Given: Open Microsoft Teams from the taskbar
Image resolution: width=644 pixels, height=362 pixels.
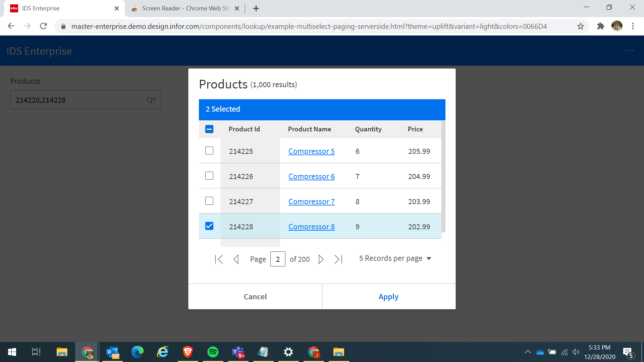Looking at the screenshot, I should click(x=238, y=352).
